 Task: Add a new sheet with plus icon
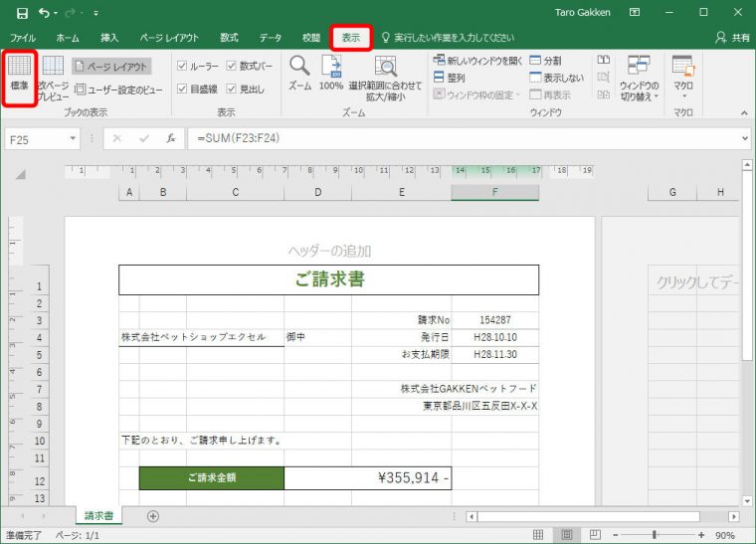153,516
